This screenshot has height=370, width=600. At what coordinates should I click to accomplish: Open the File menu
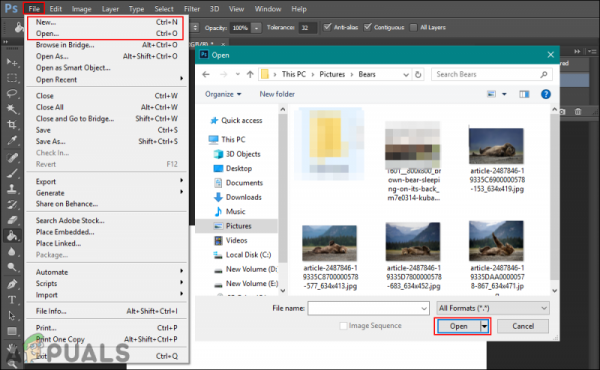click(34, 8)
